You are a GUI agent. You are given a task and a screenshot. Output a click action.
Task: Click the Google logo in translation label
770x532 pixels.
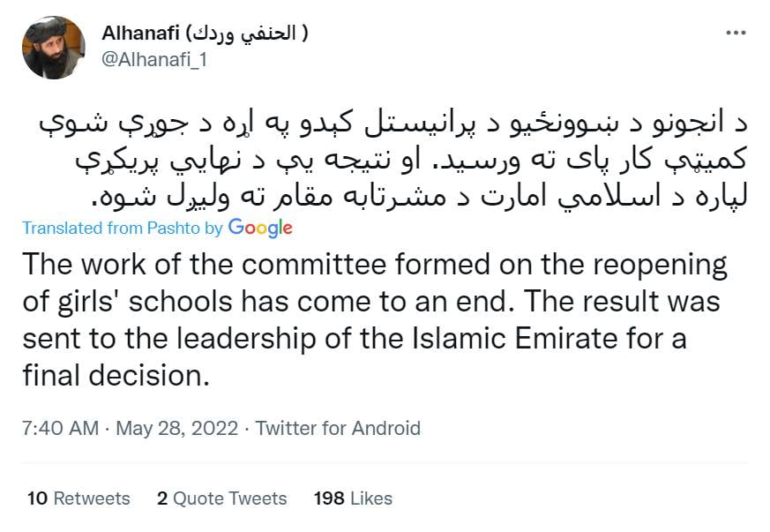click(x=260, y=228)
